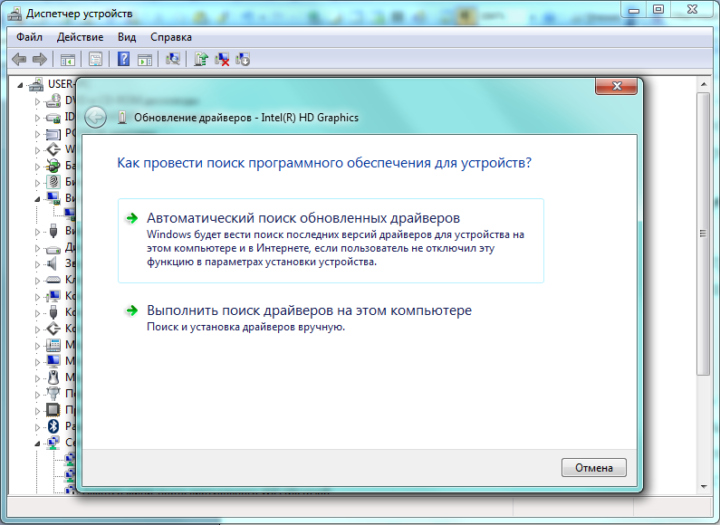
Task: Select the telephone modem icon in tree
Action: click(x=53, y=344)
